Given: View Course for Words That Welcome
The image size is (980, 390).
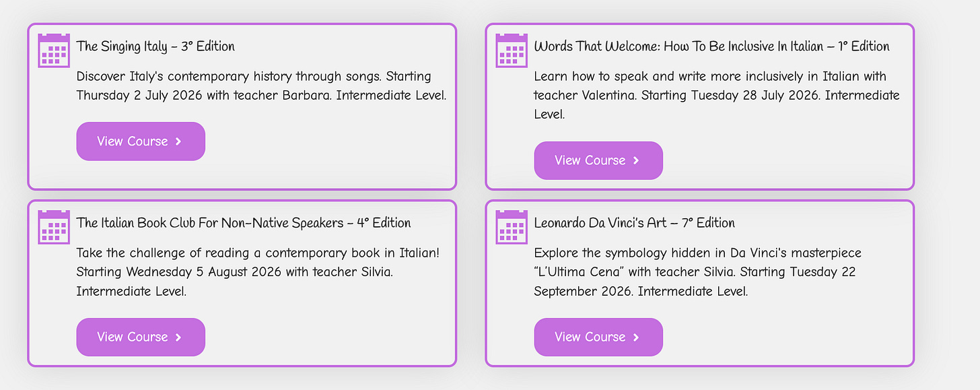Looking at the screenshot, I should [598, 161].
